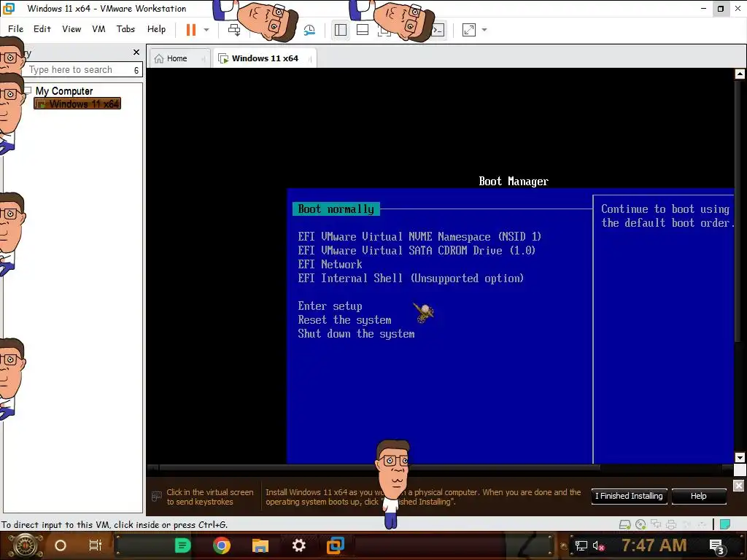This screenshot has width=747, height=560.
Task: Select Shut down the system option
Action: click(x=356, y=334)
